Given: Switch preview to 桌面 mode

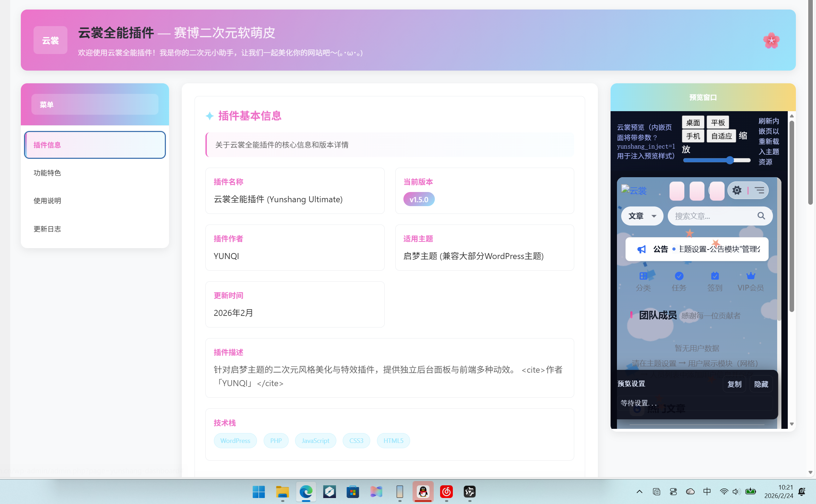Looking at the screenshot, I should pos(693,122).
